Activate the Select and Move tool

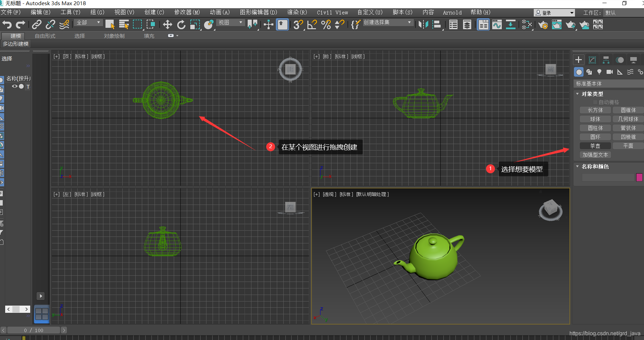(167, 25)
